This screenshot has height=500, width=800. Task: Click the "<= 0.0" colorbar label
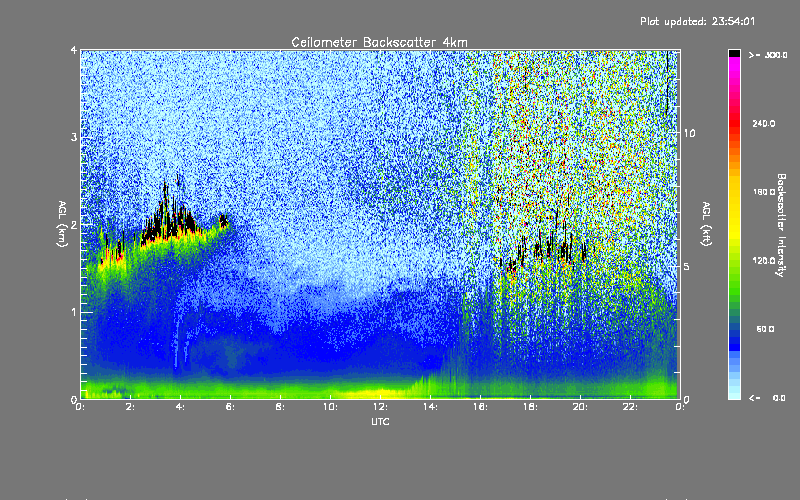(767, 397)
